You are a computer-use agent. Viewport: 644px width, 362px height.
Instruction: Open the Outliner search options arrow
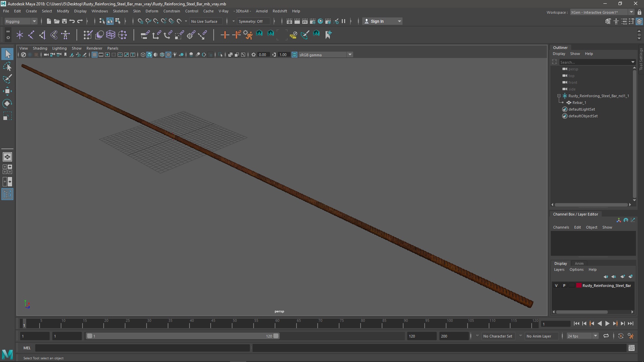click(633, 62)
